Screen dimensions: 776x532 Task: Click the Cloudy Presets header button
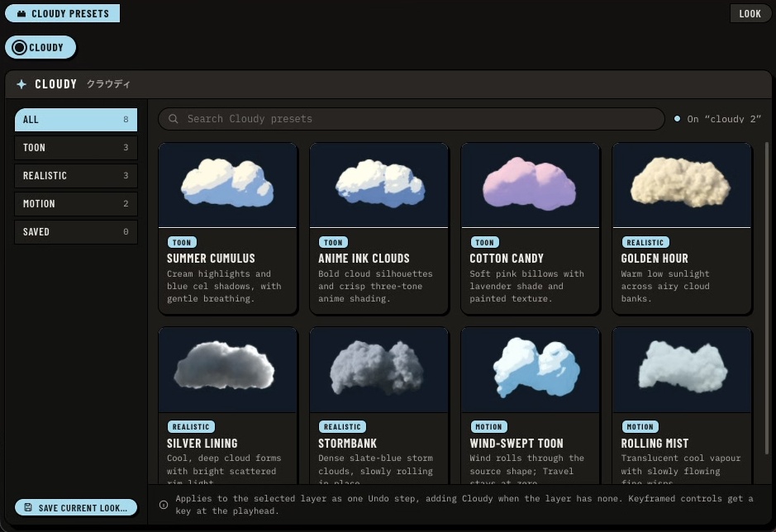tap(62, 13)
